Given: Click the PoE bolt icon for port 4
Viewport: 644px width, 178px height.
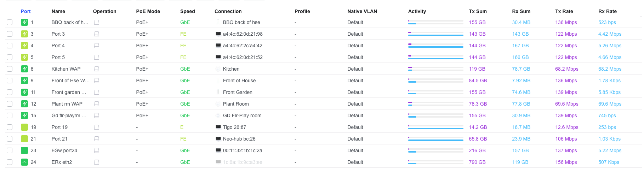Looking at the screenshot, I should (x=24, y=46).
